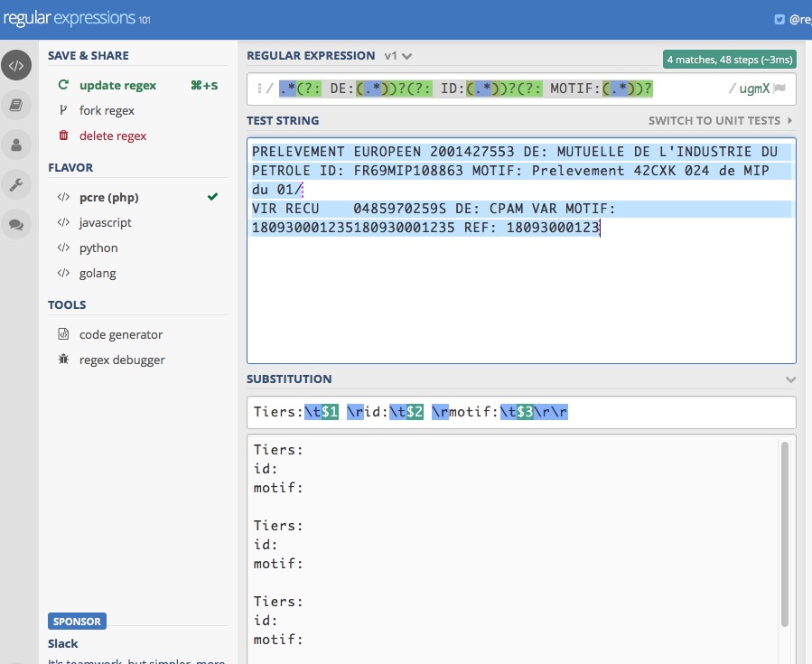Viewport: 812px width, 664px height.
Task: Click the code icon beside javascript
Action: tap(63, 222)
